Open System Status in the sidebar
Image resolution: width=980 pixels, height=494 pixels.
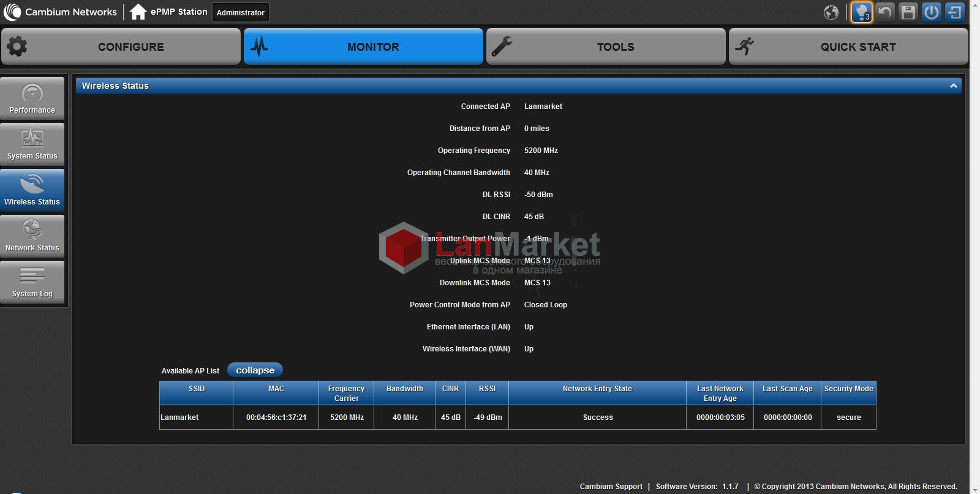pos(32,144)
